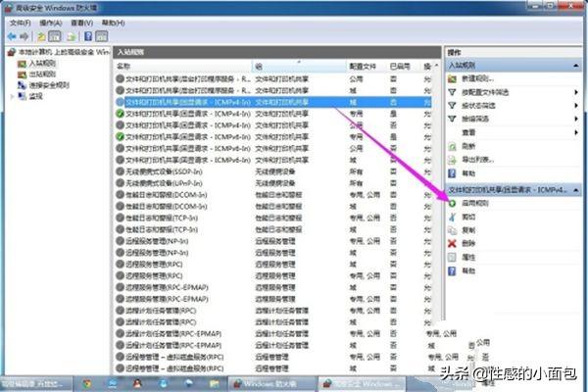Sort the rule list by the 名称 column header
The width and height of the screenshot is (588, 392).
[183, 67]
